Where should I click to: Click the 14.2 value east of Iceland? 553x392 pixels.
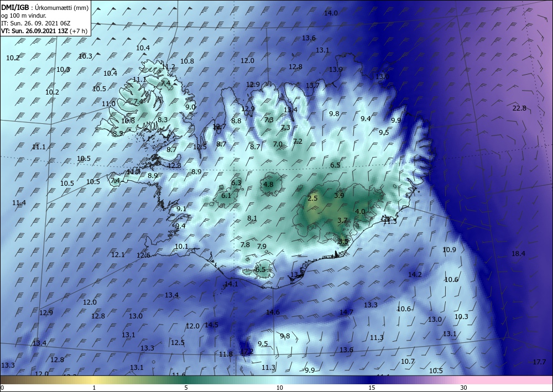[x=415, y=274]
